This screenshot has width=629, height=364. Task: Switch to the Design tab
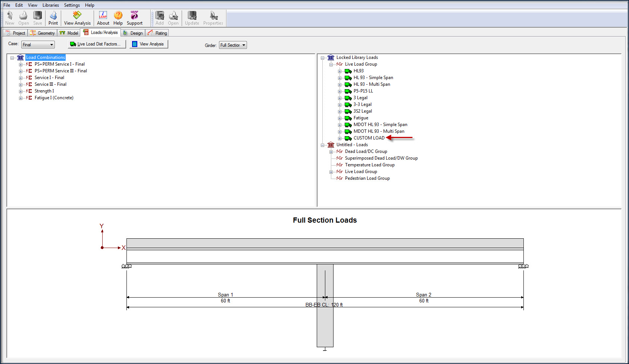click(x=133, y=33)
